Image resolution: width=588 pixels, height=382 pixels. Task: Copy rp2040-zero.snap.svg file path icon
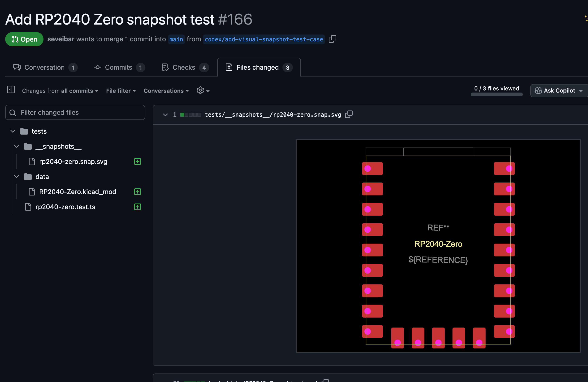(349, 115)
